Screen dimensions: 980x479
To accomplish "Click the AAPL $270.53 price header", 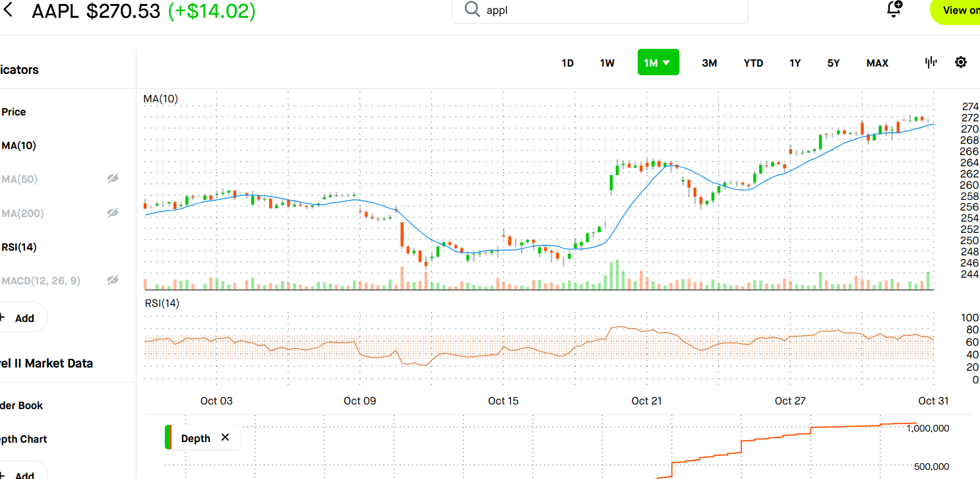I will pos(96,11).
